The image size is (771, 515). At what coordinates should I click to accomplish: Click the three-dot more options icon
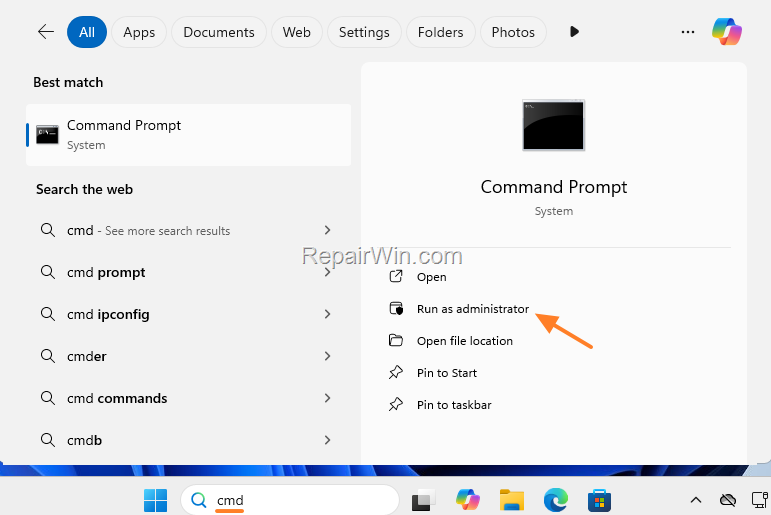tap(687, 32)
